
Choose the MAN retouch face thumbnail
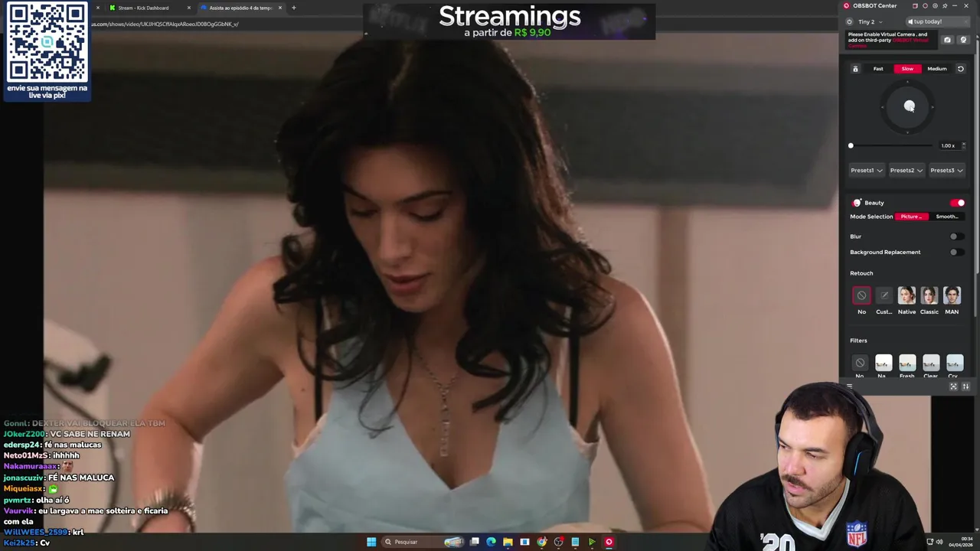click(x=952, y=295)
